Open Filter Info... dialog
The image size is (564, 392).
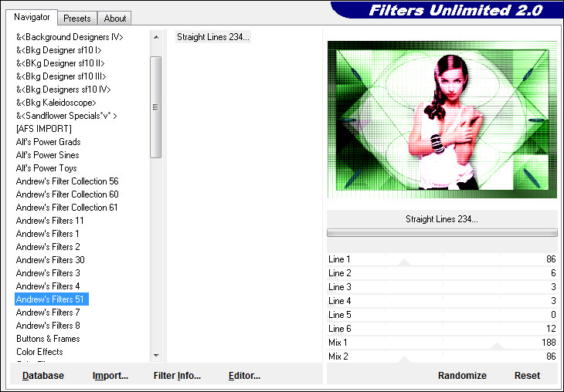(x=177, y=376)
